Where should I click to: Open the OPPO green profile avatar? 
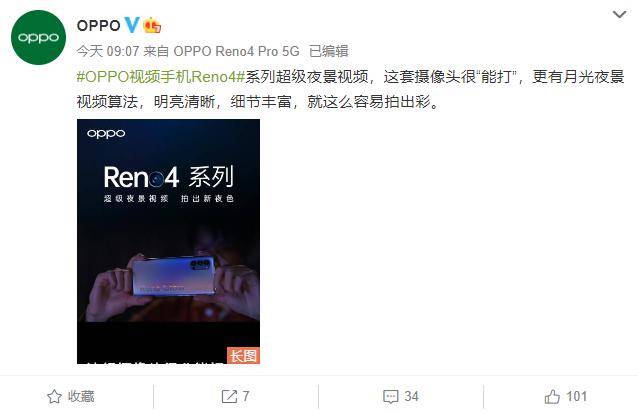38,37
